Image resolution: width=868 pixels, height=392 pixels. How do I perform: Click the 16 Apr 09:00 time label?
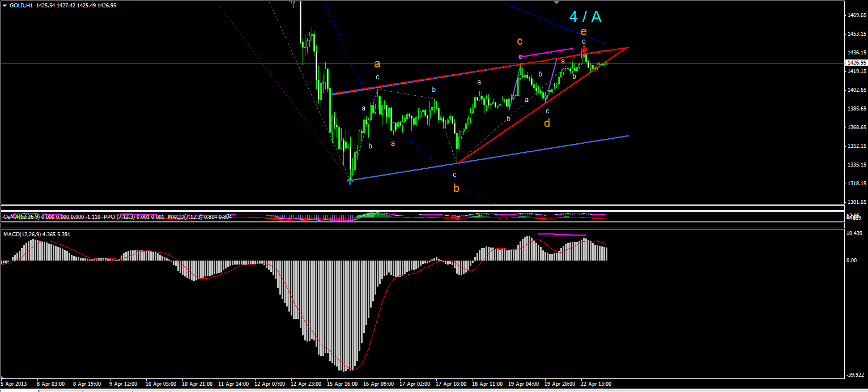coord(378,384)
